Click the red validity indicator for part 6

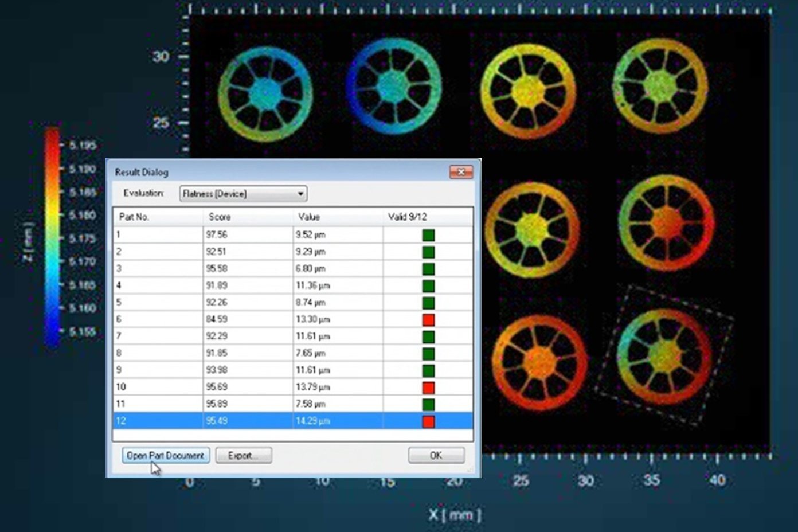click(x=429, y=319)
